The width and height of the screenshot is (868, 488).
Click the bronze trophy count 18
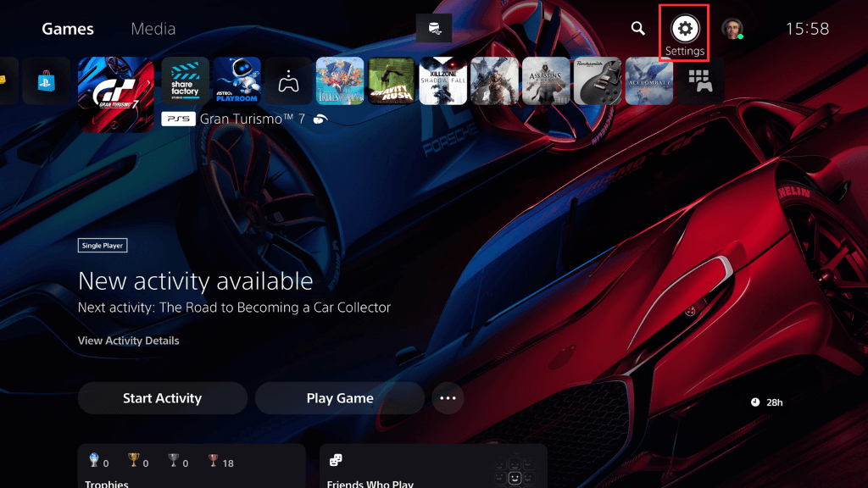(x=228, y=463)
